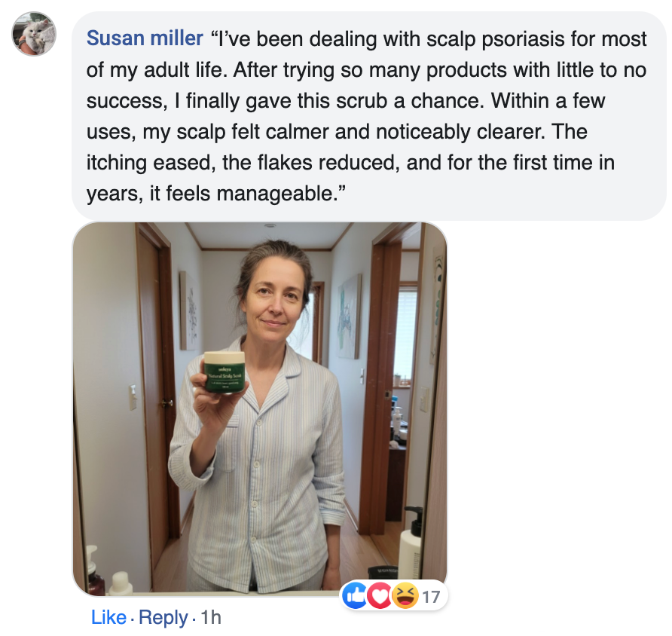Click the comment's first line mentioning "scalp psoriasis"
This screenshot has height=636, width=672.
429,38
